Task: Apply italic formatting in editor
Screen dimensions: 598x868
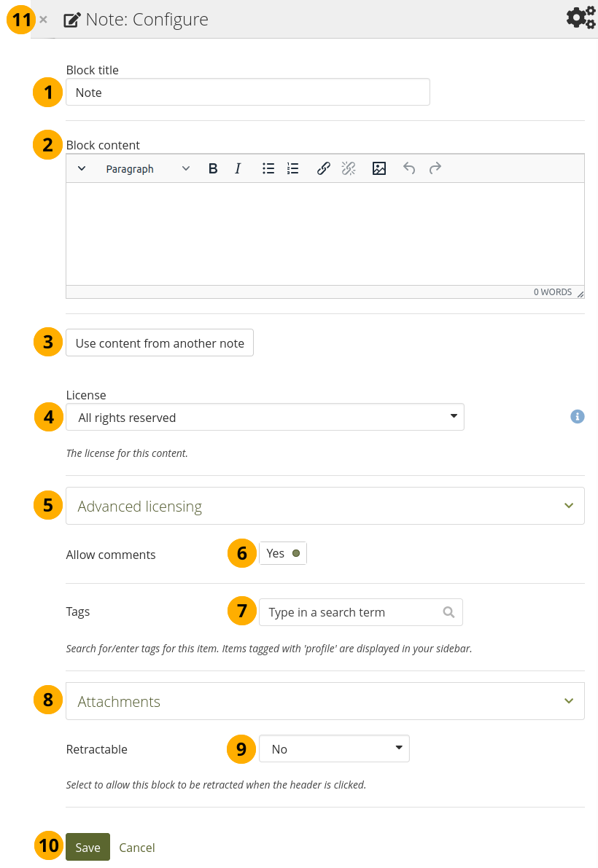Action: [238, 169]
